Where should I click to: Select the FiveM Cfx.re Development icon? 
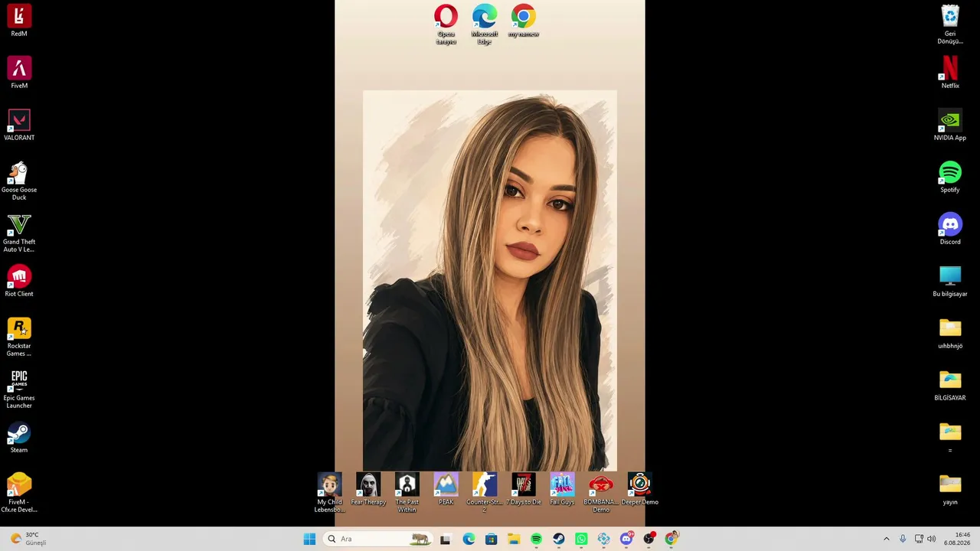coord(19,493)
